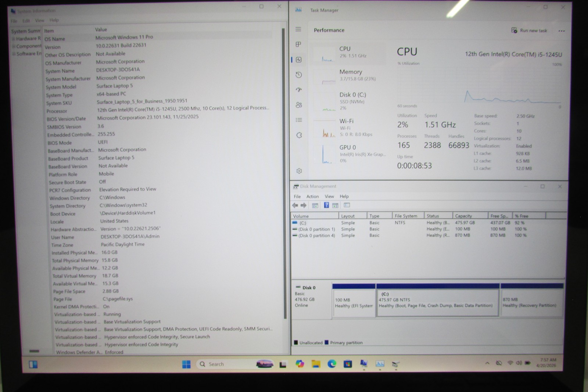Open Help menu in System Information

click(x=54, y=20)
